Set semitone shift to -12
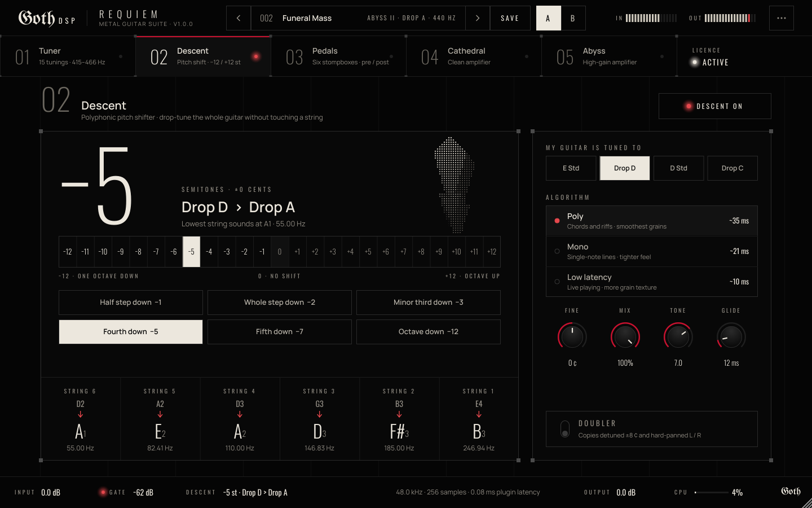The height and width of the screenshot is (508, 812). click(68, 252)
